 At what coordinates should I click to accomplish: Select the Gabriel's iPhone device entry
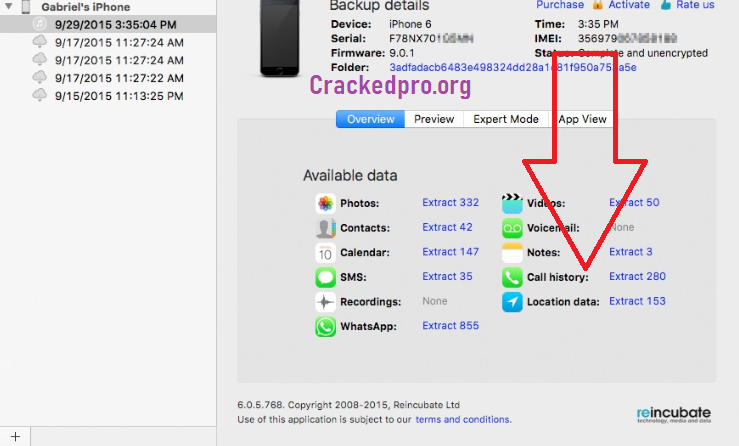point(85,7)
